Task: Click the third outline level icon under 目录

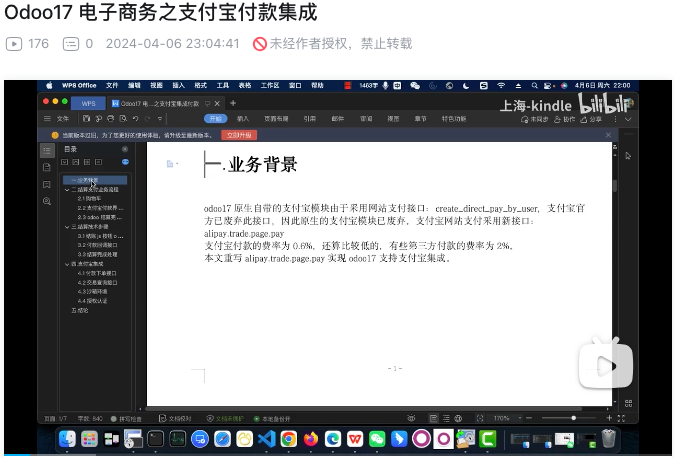Action: (x=87, y=162)
